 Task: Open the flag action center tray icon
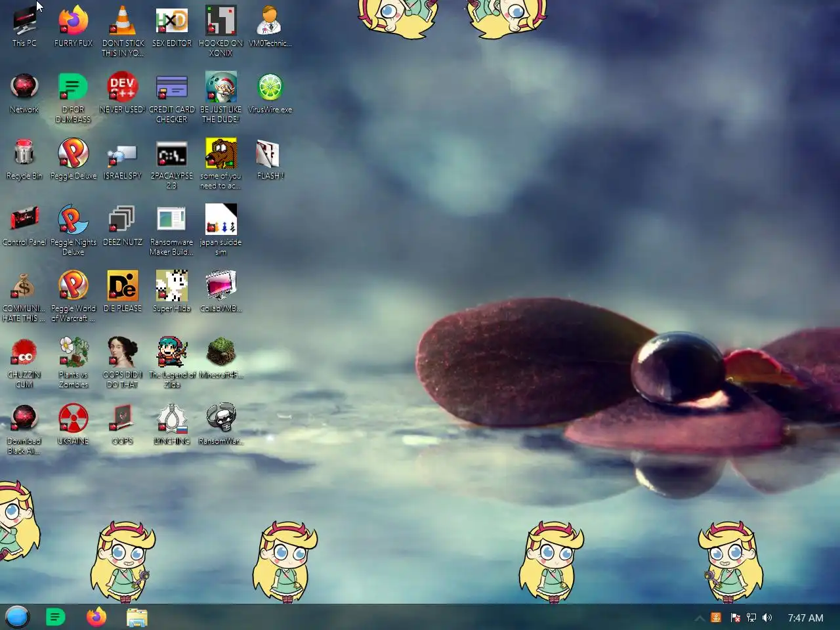pyautogui.click(x=735, y=618)
